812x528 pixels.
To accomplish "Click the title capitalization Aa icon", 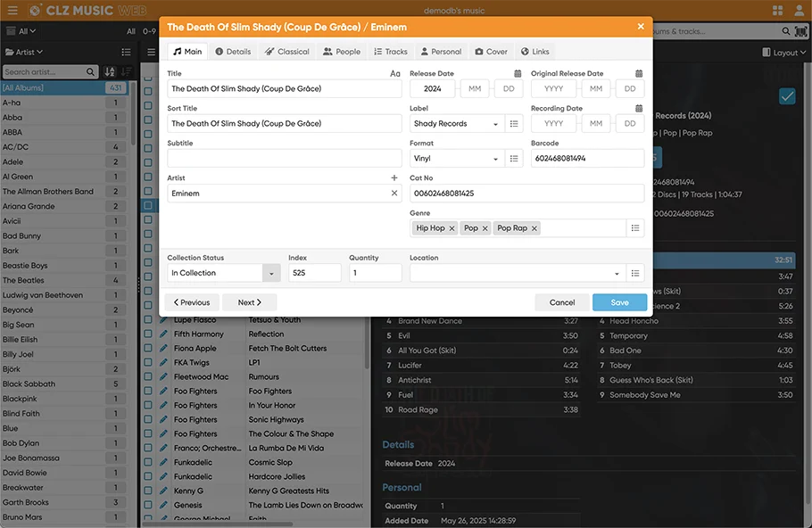I will pos(395,73).
